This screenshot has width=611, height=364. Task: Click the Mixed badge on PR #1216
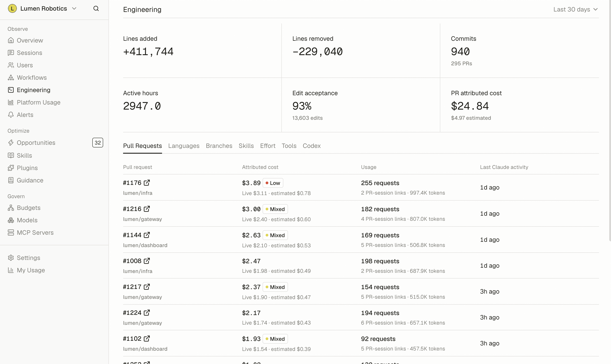(x=275, y=209)
